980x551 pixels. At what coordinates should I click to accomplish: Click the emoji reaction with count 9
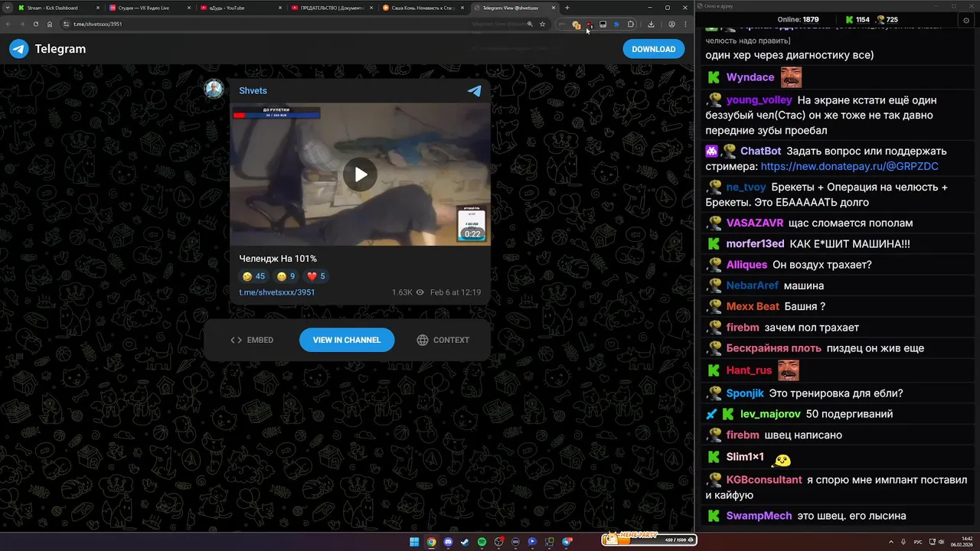click(x=286, y=276)
